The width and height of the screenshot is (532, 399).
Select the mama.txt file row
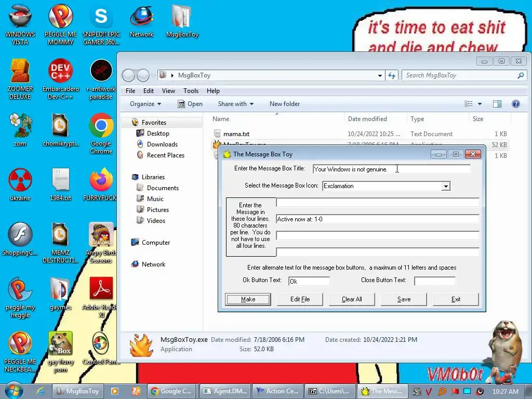[x=360, y=134]
